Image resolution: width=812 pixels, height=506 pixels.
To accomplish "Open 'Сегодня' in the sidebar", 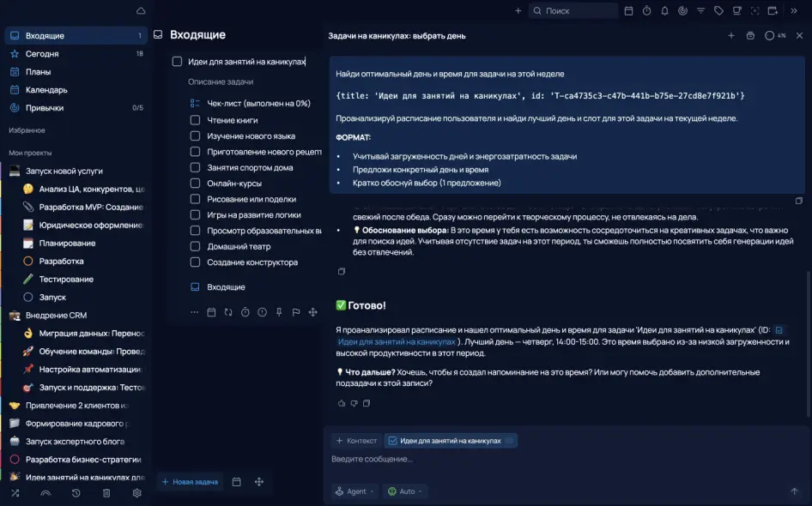I will point(42,54).
